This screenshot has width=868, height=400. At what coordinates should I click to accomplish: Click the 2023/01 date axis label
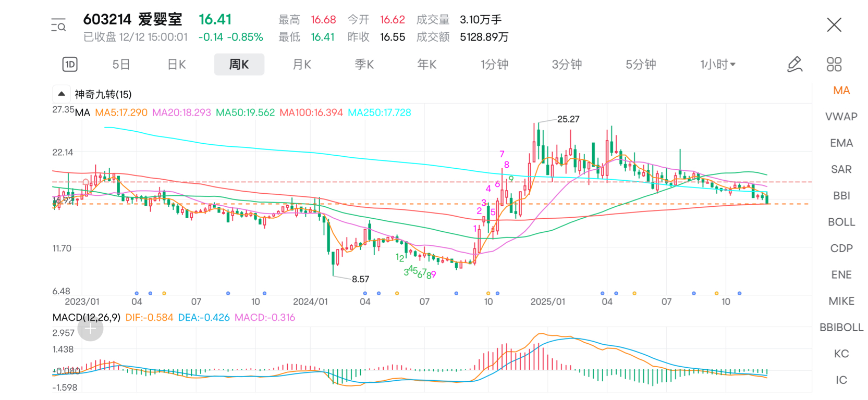tap(82, 302)
